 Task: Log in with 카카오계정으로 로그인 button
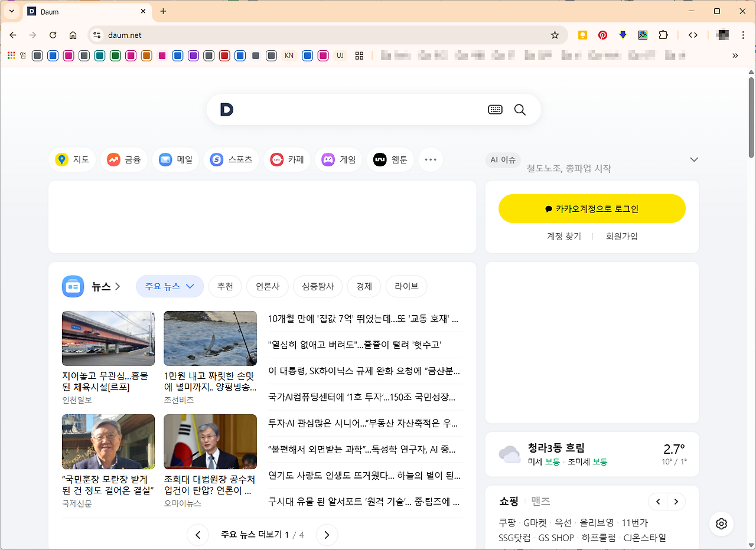click(x=592, y=209)
